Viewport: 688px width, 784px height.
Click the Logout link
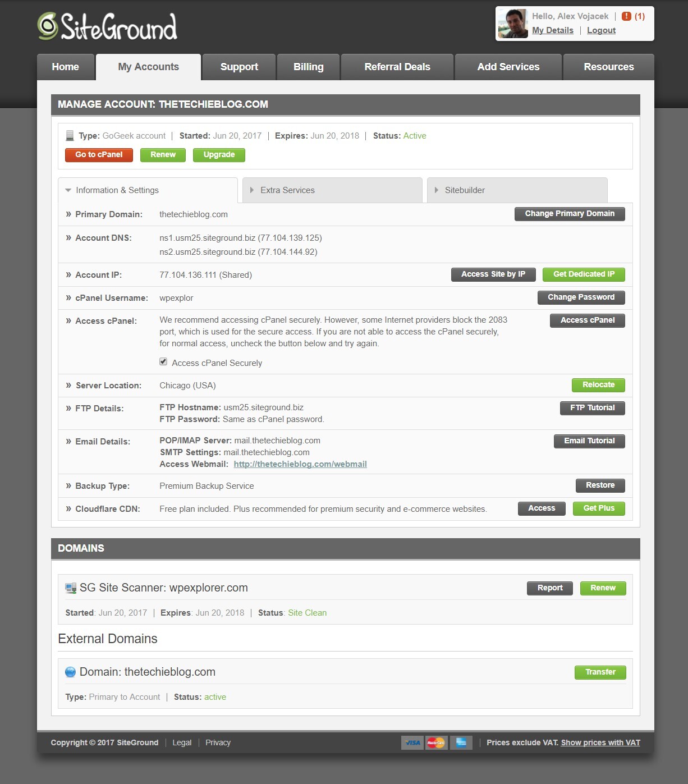[x=601, y=30]
